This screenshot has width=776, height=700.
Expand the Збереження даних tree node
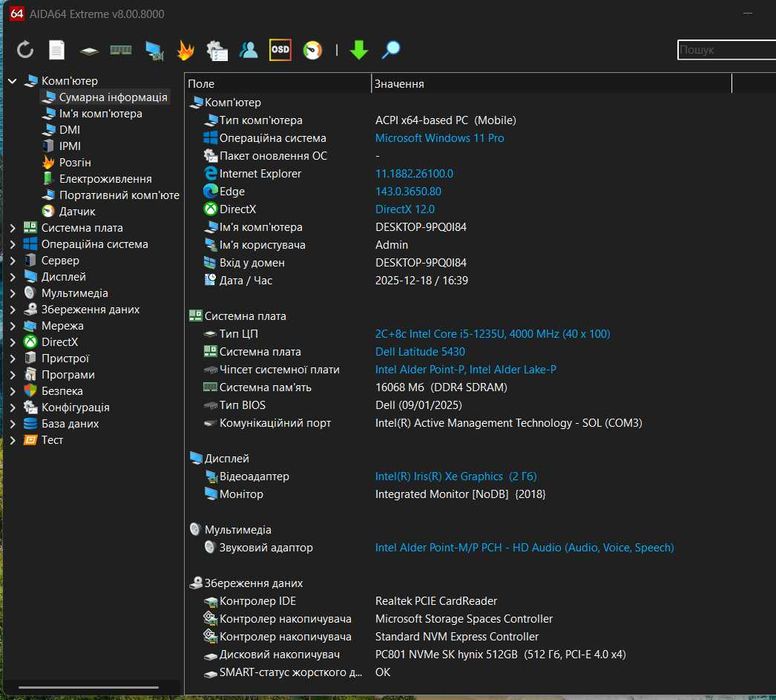point(12,310)
